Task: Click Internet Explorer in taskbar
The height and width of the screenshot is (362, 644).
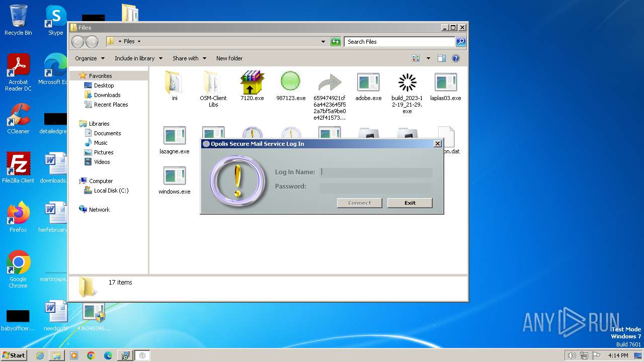Action: coord(40,355)
